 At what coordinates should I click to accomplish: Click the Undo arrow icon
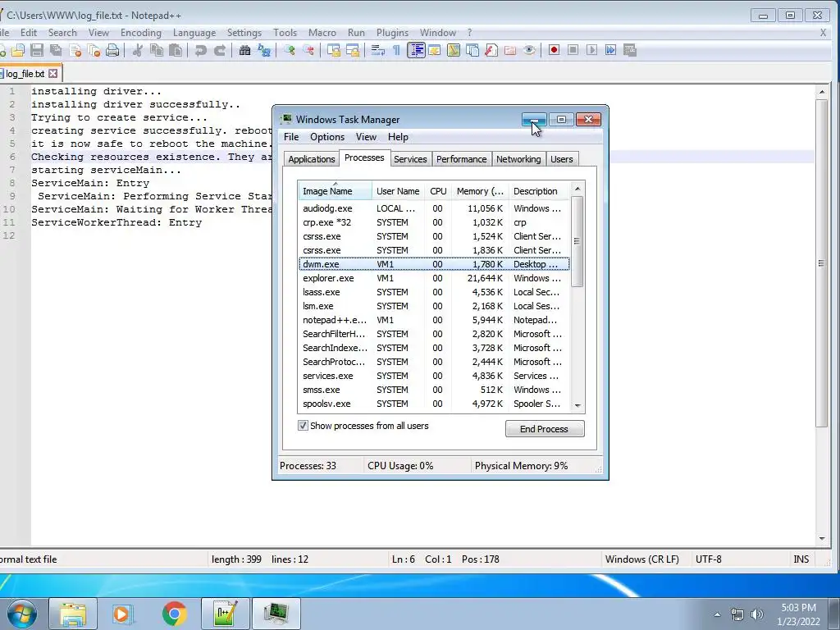point(200,50)
